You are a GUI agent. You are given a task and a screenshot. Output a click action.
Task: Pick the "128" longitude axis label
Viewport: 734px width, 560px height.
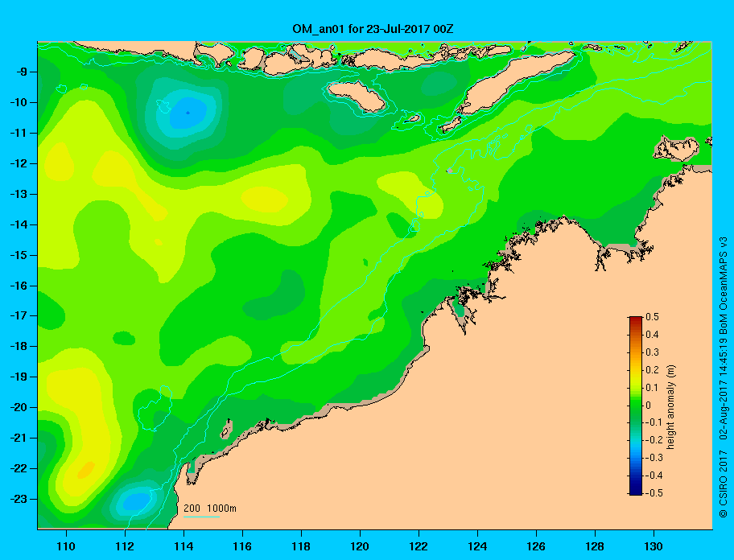click(595, 546)
